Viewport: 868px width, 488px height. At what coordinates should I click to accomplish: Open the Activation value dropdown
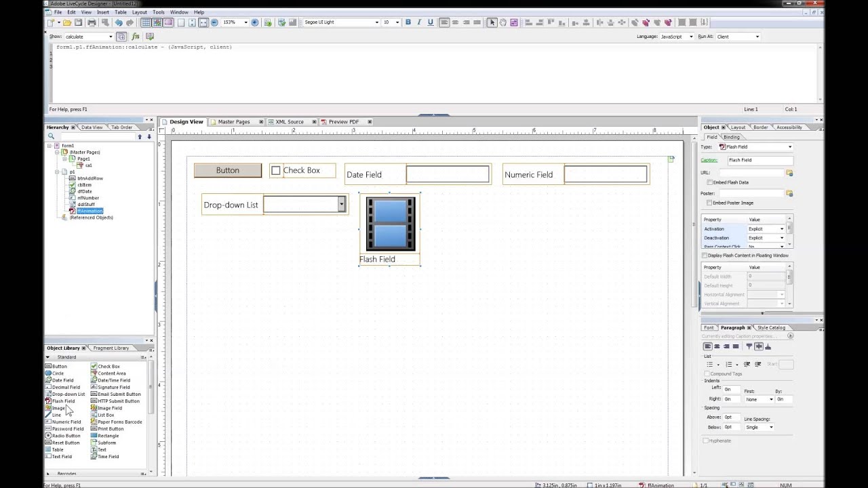click(x=781, y=229)
